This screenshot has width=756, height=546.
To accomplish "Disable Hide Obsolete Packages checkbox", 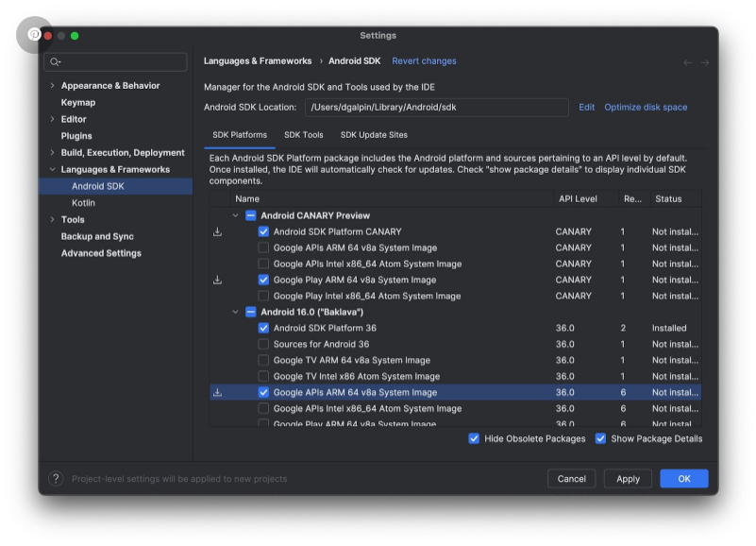I will click(474, 438).
